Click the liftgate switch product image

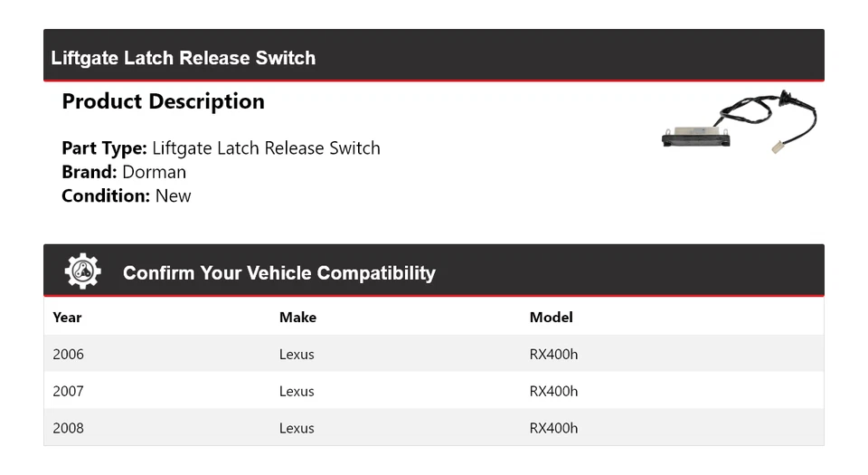739,124
